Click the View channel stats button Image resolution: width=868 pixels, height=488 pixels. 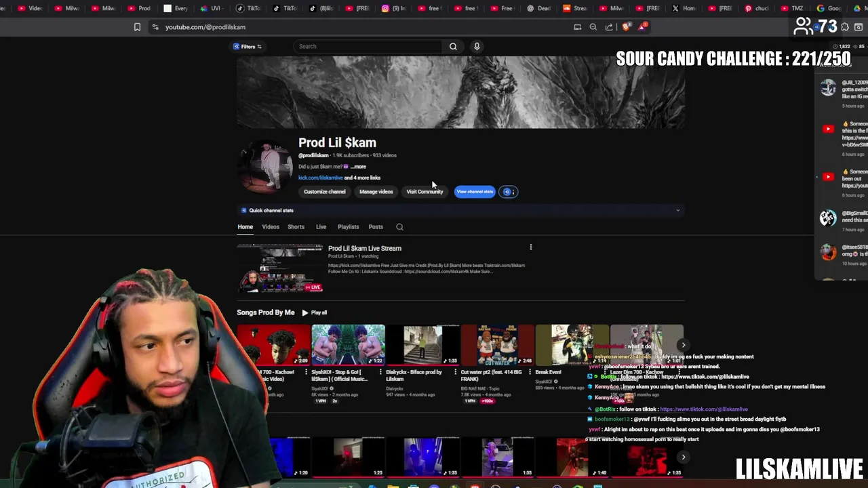(475, 192)
